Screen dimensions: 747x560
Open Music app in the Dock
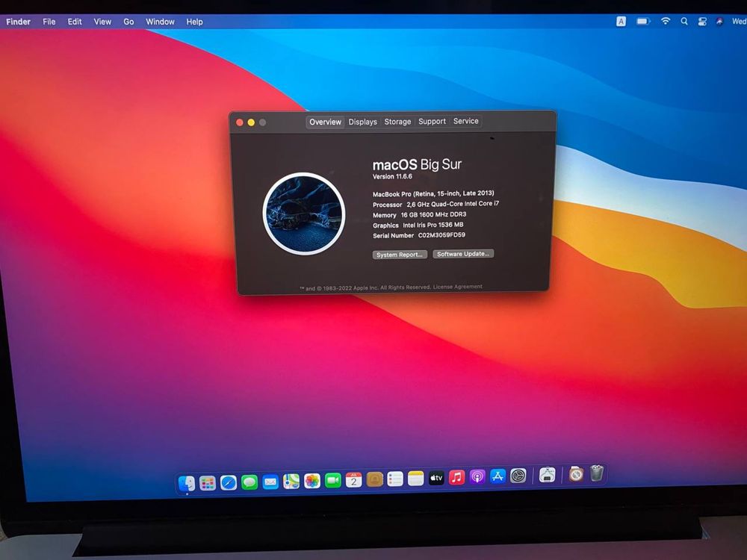(456, 477)
